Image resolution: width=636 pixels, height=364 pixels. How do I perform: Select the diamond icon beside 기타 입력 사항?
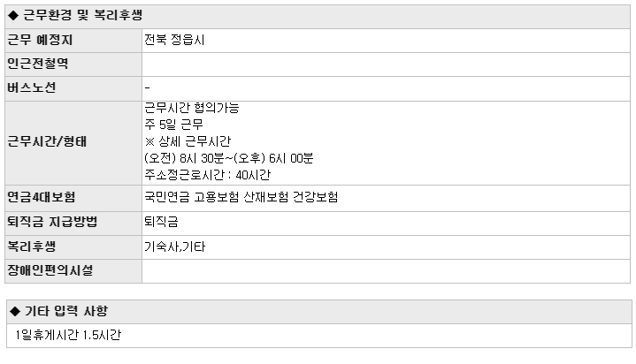[x=15, y=311]
